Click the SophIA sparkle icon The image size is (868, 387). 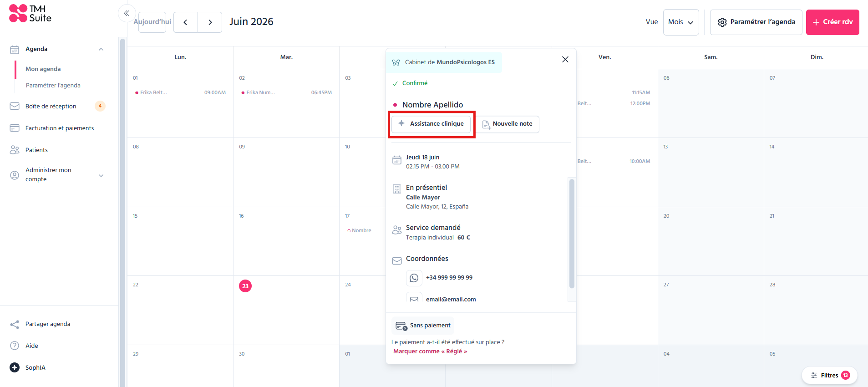(x=15, y=367)
